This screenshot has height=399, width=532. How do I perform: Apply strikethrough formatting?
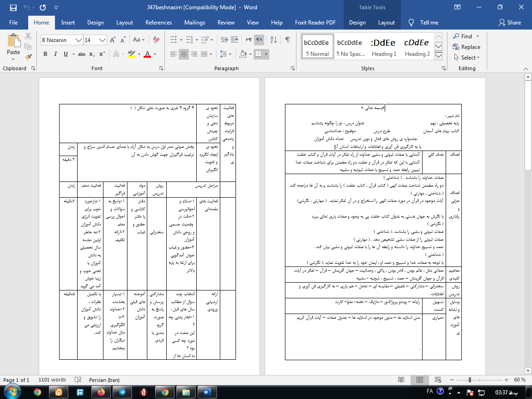tap(82, 54)
